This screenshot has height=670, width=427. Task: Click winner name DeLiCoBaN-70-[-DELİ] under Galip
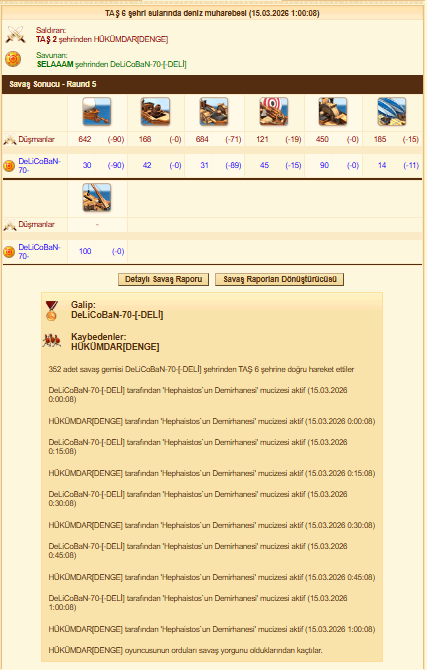pyautogui.click(x=117, y=315)
